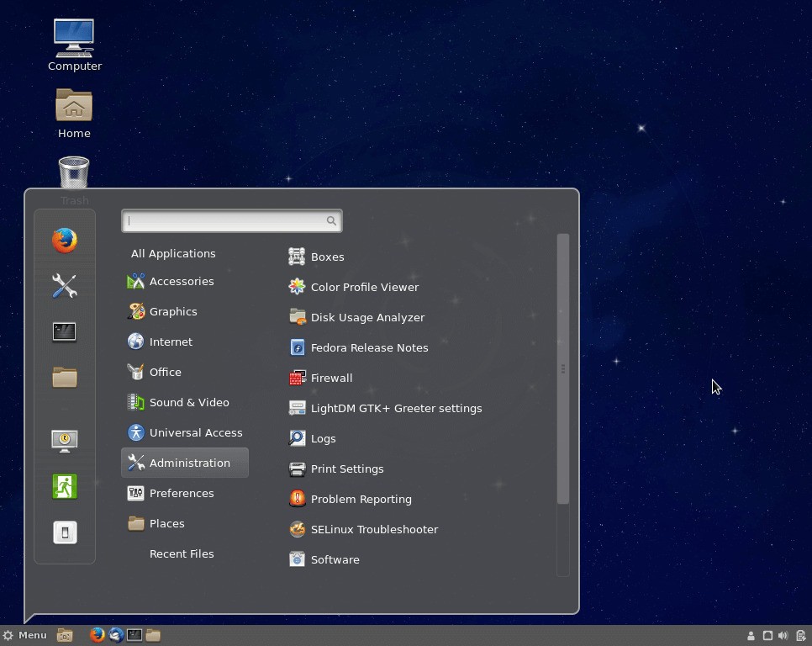The width and height of the screenshot is (812, 646).
Task: Select the Graphics category
Action: click(x=185, y=311)
